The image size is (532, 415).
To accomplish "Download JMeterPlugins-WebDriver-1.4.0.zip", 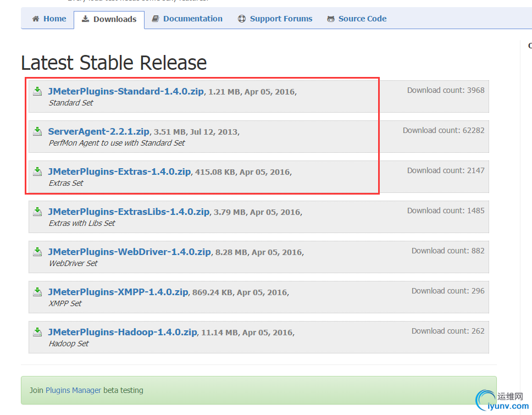I will (x=130, y=251).
